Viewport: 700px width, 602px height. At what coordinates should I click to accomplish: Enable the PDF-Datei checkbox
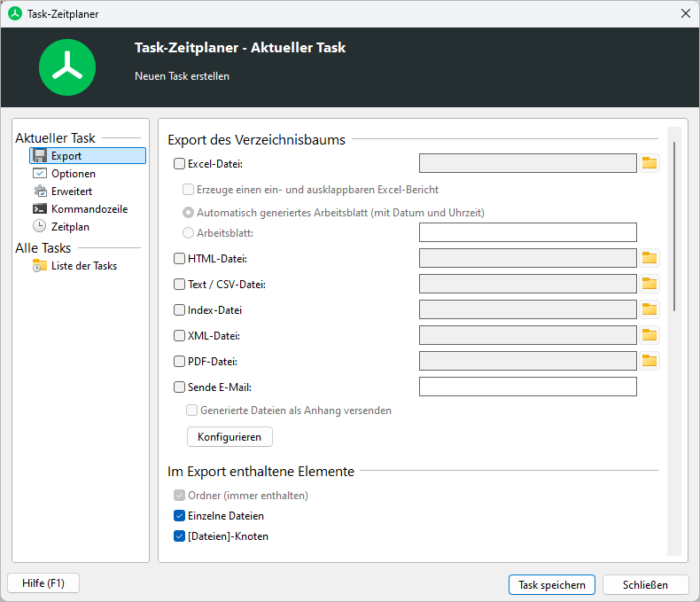(x=179, y=362)
